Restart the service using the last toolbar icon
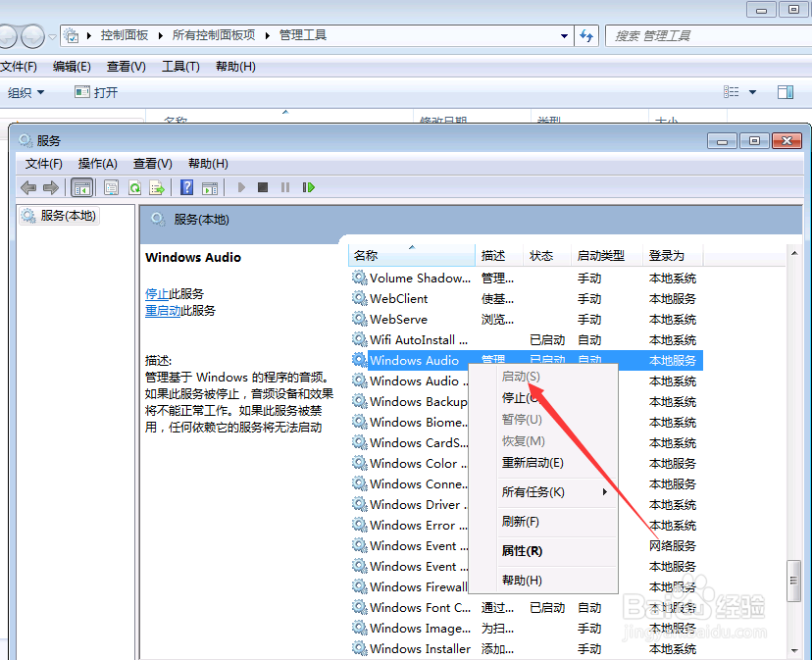The height and width of the screenshot is (660, 812). (x=308, y=187)
